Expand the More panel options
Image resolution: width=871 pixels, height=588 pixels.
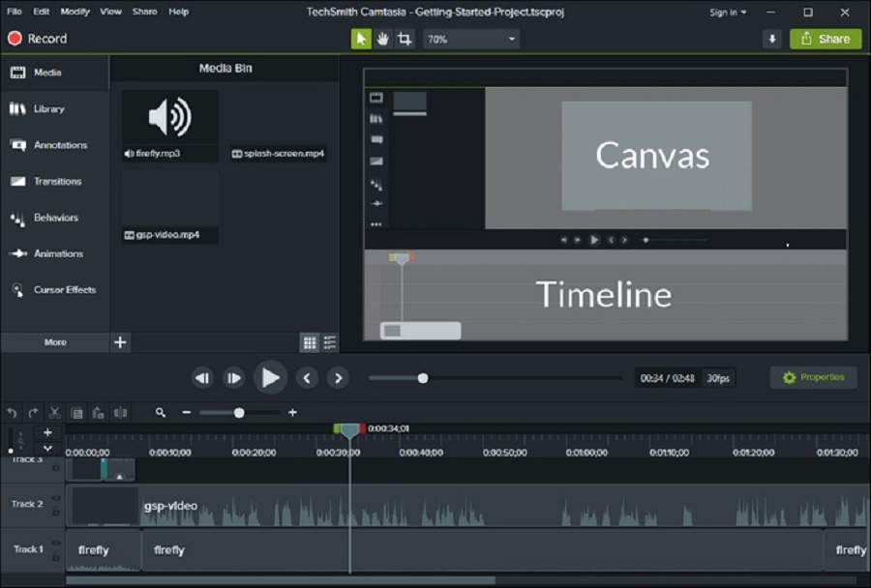pyautogui.click(x=54, y=342)
